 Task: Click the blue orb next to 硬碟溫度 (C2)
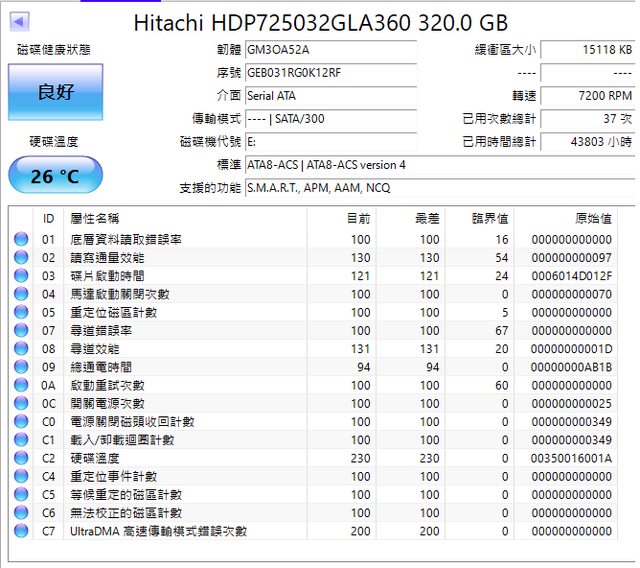pos(21,458)
